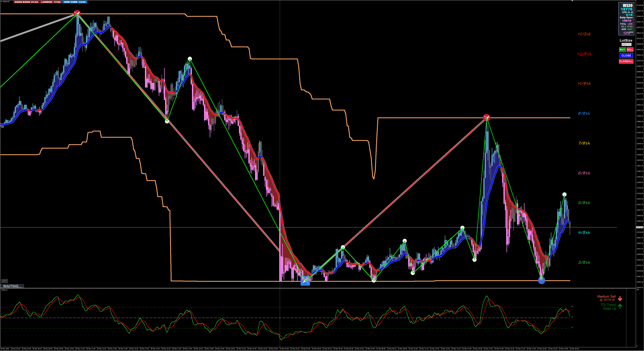
Task: Click the red arrow marker at 8/8th high
Action: (x=487, y=117)
